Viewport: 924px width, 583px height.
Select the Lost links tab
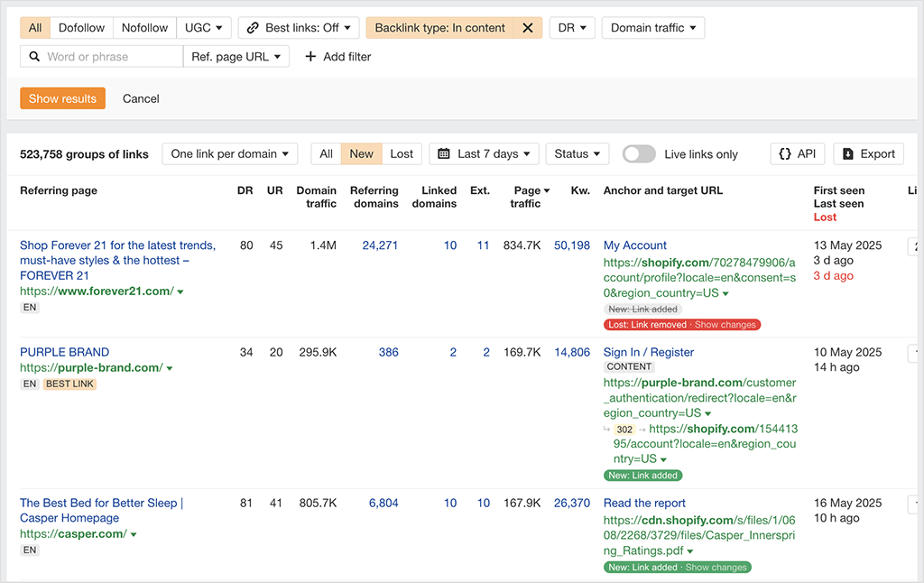(x=402, y=153)
